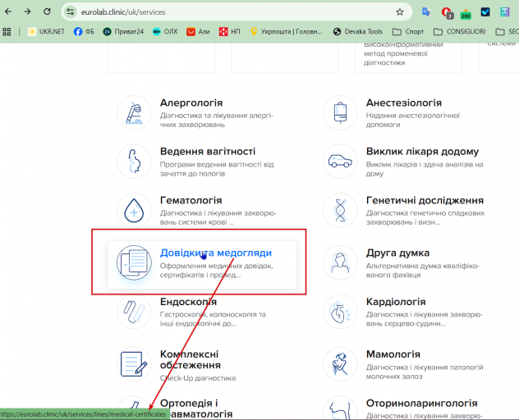Open the Виклик лікаря додому heading
The image size is (519, 420).
(422, 152)
